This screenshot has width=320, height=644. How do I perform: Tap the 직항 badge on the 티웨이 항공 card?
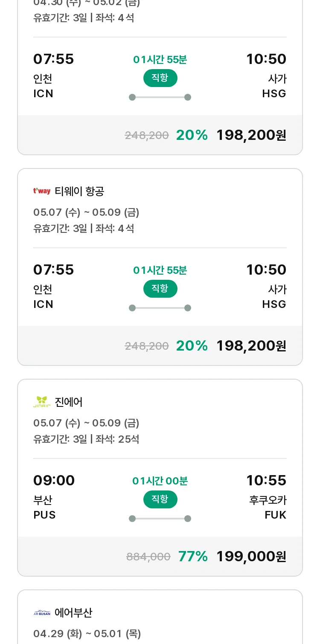[x=160, y=288]
